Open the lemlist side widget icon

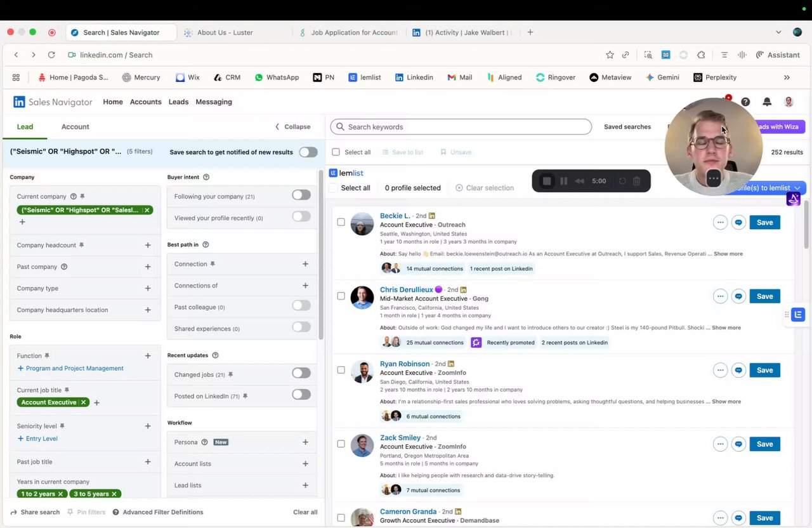pyautogui.click(x=798, y=315)
